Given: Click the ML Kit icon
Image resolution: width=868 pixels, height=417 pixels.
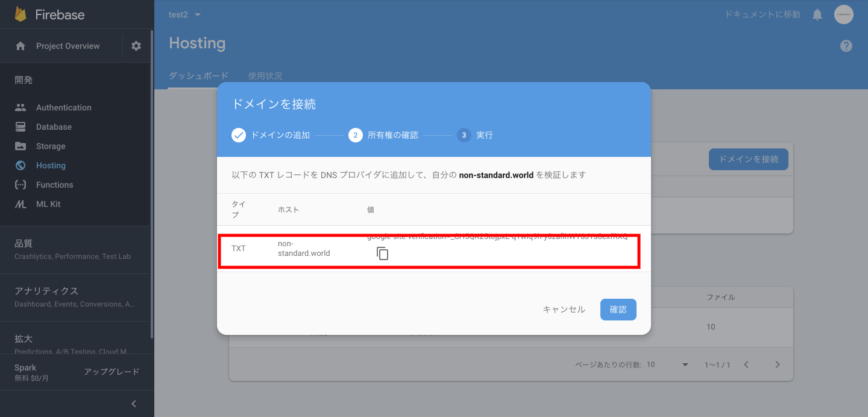Looking at the screenshot, I should 20,204.
